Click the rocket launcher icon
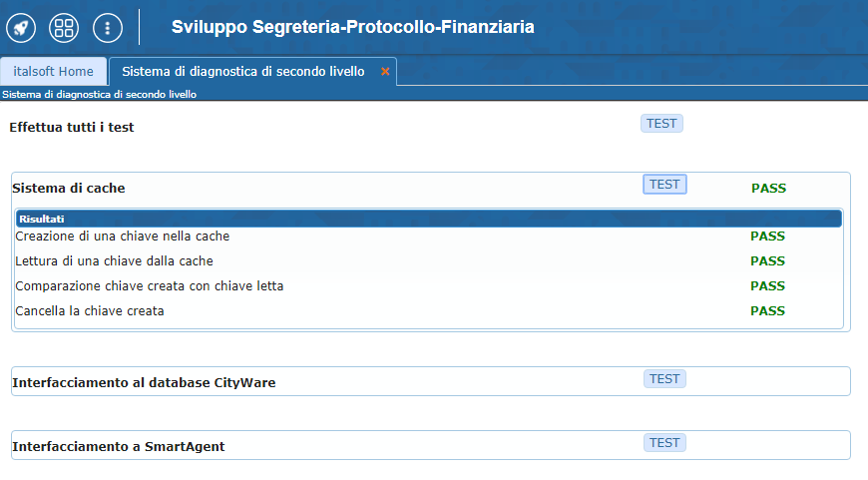This screenshot has height=480, width=868. pos(21,27)
